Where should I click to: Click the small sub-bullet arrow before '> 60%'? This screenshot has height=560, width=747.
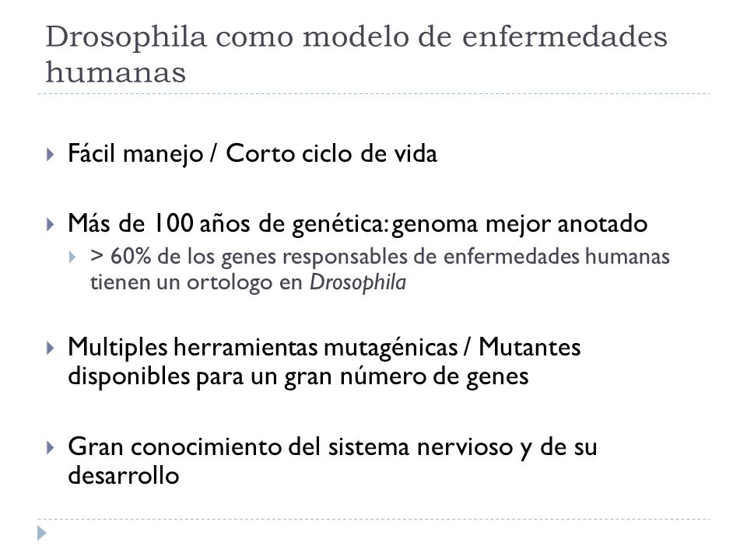pyautogui.click(x=72, y=257)
